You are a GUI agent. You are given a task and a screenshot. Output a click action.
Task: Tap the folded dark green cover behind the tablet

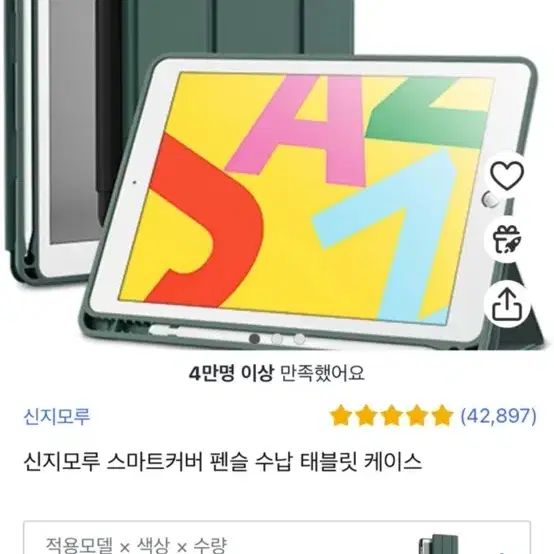coord(244,28)
